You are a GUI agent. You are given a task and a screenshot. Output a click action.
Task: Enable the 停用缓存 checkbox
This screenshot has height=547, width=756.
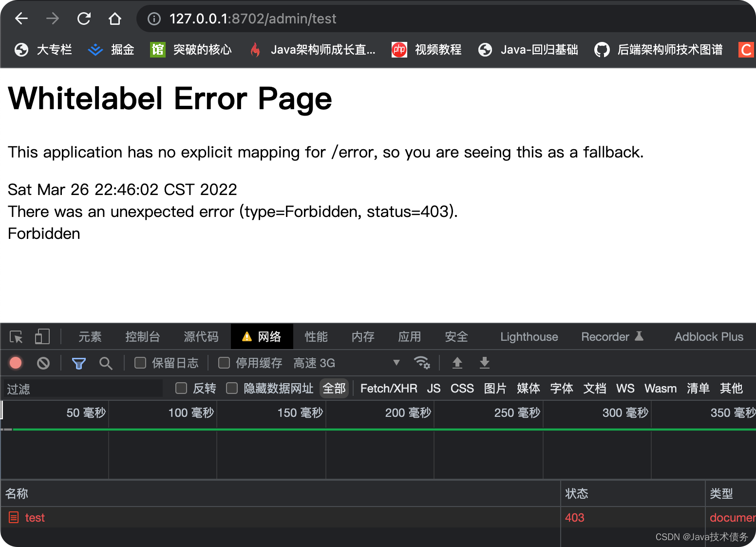tap(224, 363)
